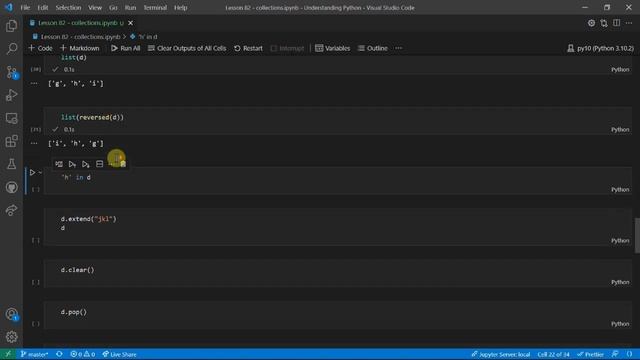Image resolution: width=640 pixels, height=360 pixels.
Task: Start Live Share from status bar
Action: point(119,354)
